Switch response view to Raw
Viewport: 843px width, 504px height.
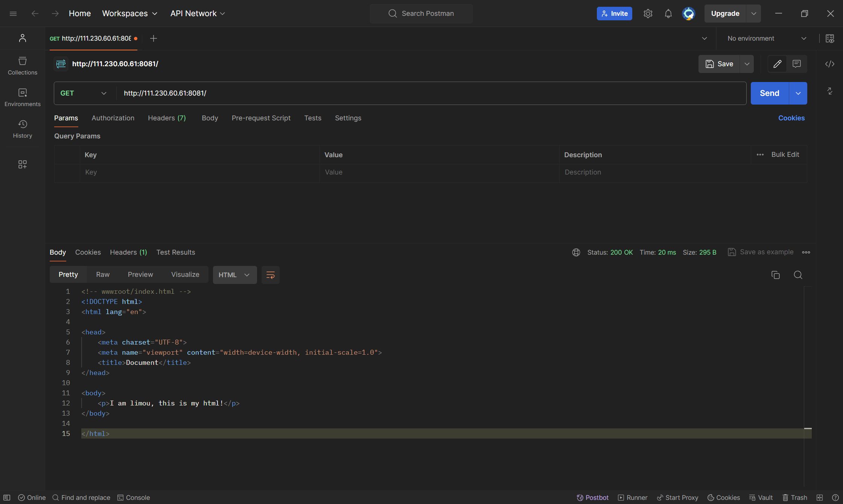[103, 275]
